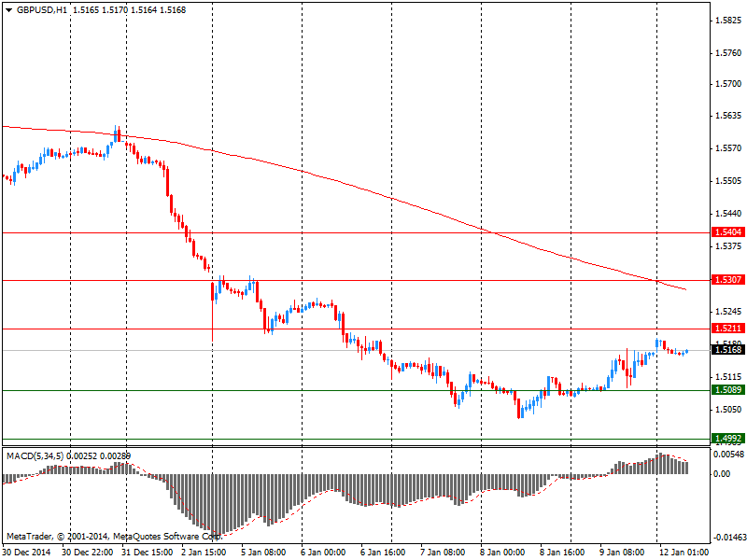747x560 pixels.
Task: Click the 2 Jan 15:00 time axis label
Action: point(203,552)
